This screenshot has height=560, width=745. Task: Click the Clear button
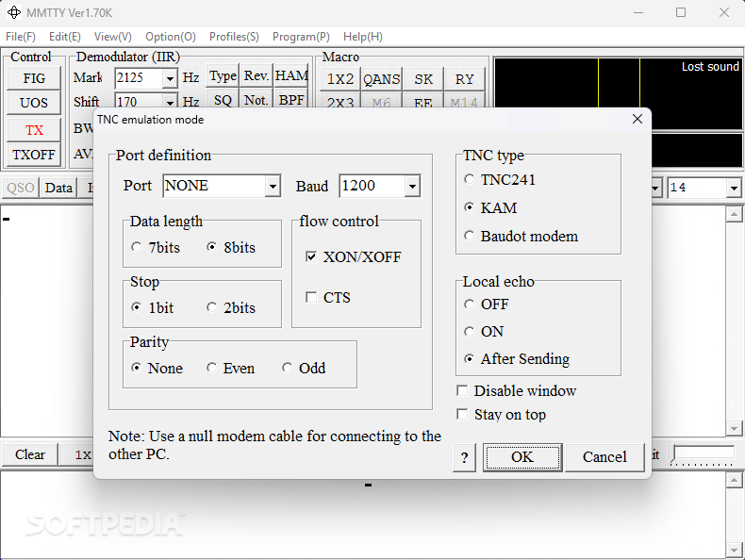pos(30,454)
